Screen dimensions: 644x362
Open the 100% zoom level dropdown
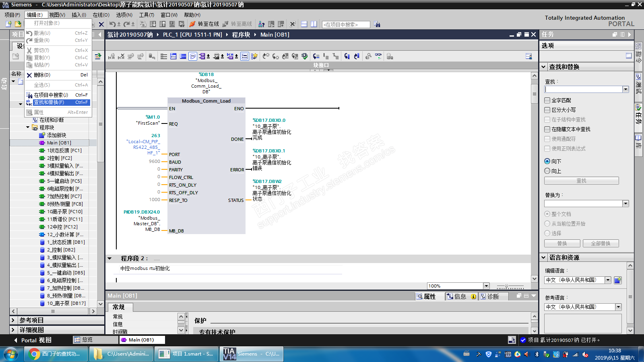click(x=486, y=286)
